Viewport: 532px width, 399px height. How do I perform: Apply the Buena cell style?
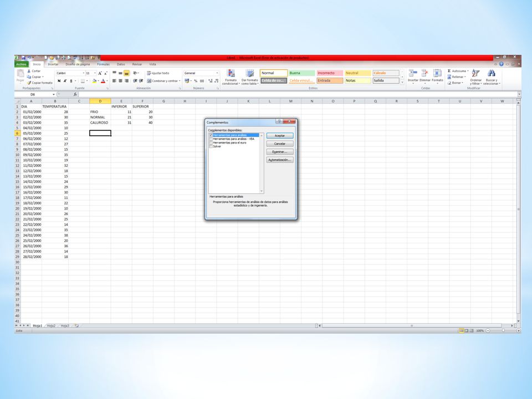coord(301,73)
